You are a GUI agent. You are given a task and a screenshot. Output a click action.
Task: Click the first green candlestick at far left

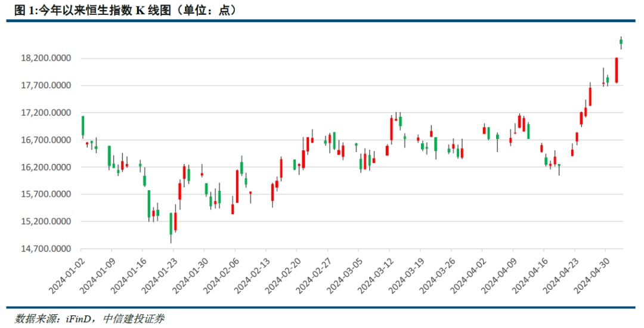(83, 126)
